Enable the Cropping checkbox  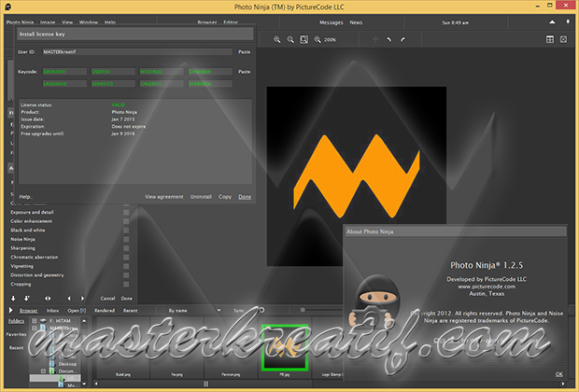click(126, 285)
